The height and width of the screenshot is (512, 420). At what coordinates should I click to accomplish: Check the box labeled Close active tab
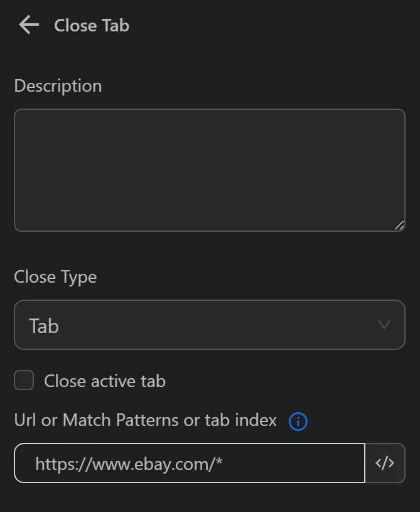(23, 381)
